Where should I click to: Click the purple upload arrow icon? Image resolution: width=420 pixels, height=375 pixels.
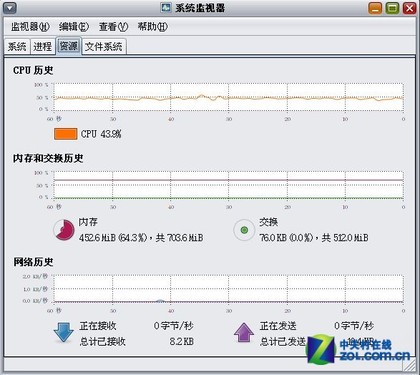tap(244, 332)
